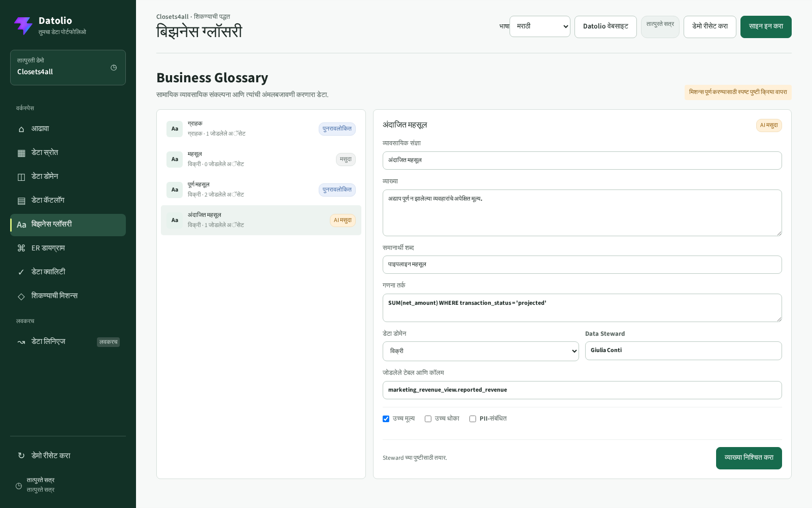Click the home icon beside आढावा
Screen dimensions: 812x508
click(21, 129)
